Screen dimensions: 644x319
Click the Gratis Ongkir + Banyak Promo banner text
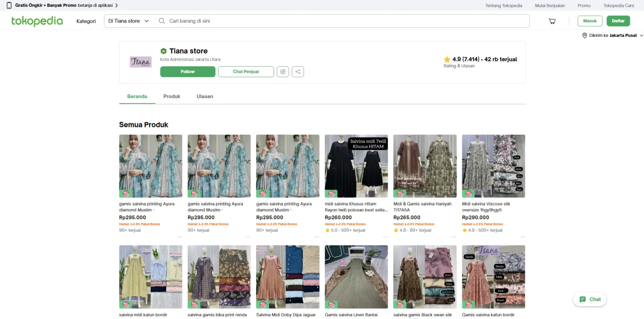(x=46, y=6)
